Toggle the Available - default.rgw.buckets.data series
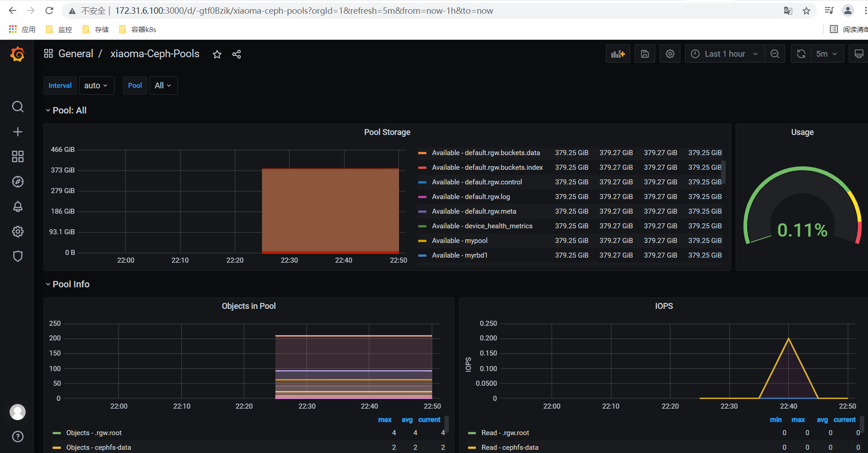Screen dimensions: 868x453 click(486, 153)
